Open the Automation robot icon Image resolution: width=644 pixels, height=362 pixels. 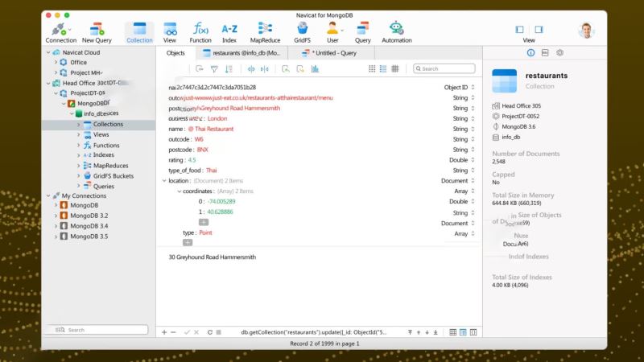[396, 32]
